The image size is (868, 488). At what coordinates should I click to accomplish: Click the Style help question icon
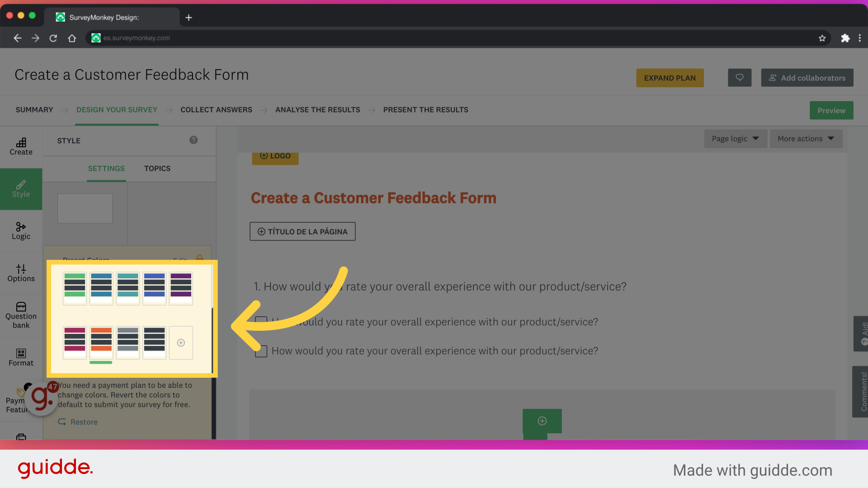coord(193,140)
